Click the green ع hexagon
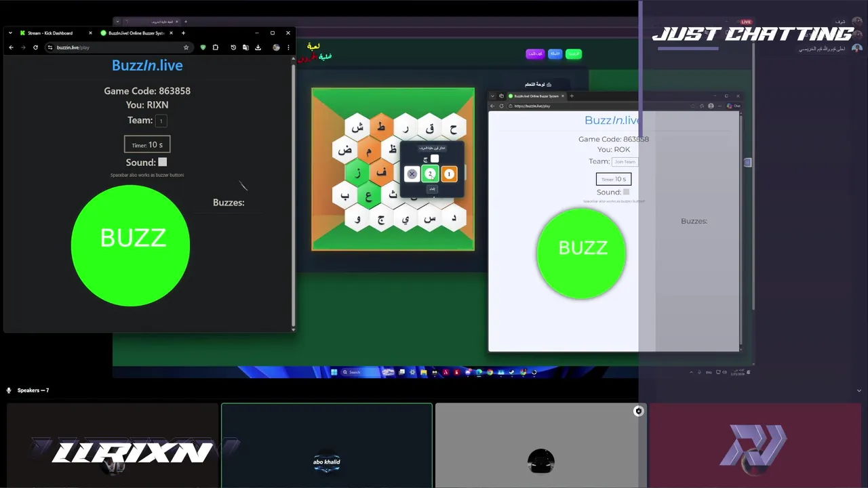 coord(369,196)
